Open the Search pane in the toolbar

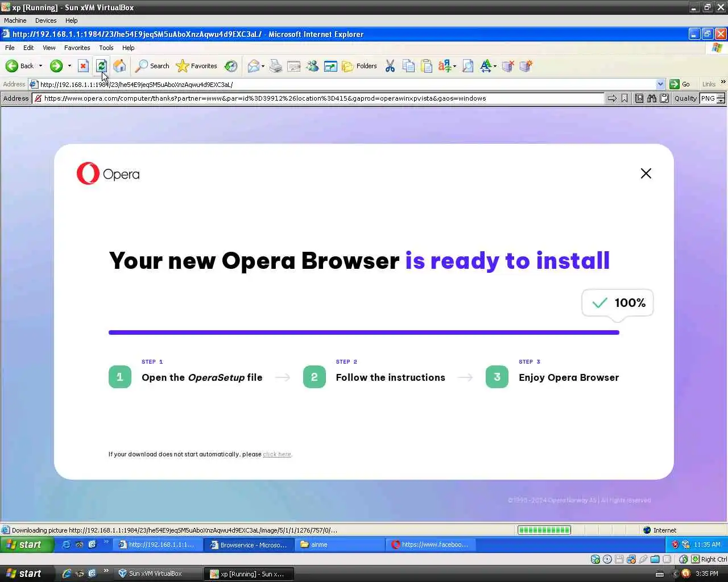tap(152, 66)
